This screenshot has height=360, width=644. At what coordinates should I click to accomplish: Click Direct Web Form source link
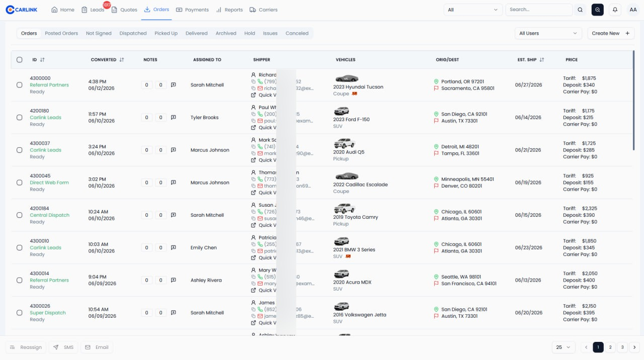pyautogui.click(x=49, y=183)
